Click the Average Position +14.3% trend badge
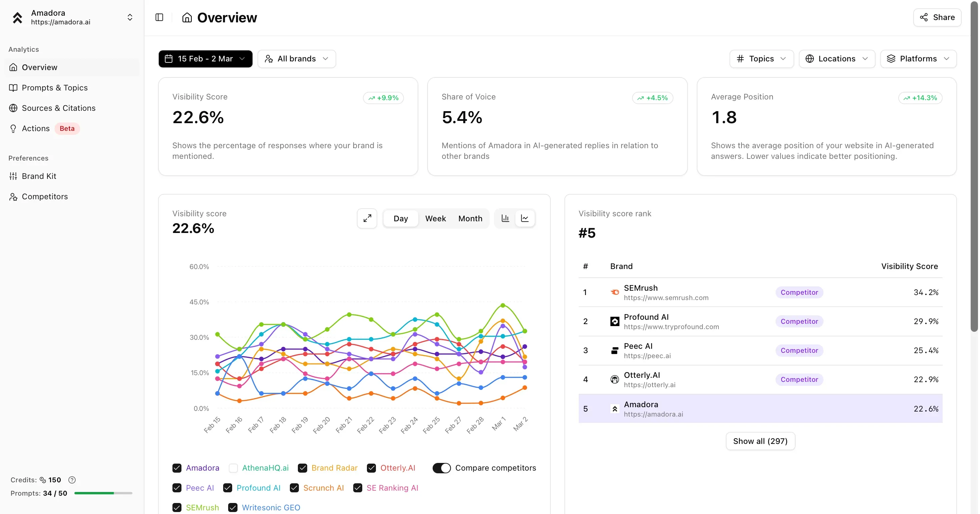Viewport: 980px width, 514px height. coord(920,98)
